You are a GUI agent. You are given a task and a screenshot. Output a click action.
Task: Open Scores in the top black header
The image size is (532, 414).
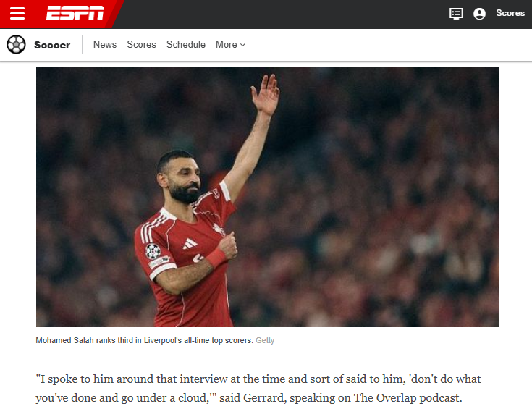pos(510,13)
